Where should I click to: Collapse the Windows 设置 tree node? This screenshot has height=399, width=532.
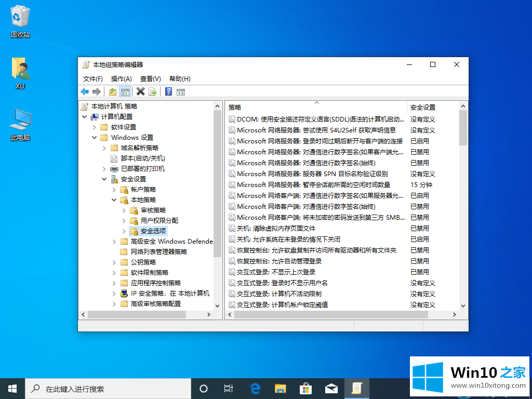[95, 137]
